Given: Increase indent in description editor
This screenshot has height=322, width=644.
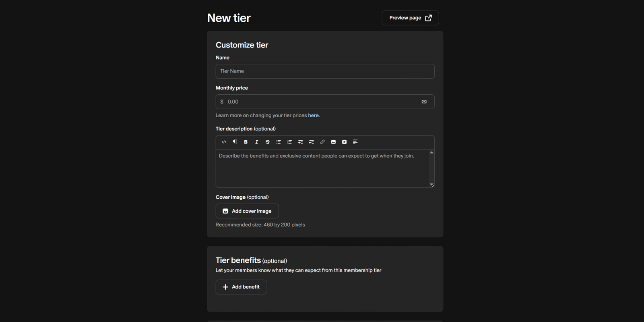Looking at the screenshot, I should [300, 142].
